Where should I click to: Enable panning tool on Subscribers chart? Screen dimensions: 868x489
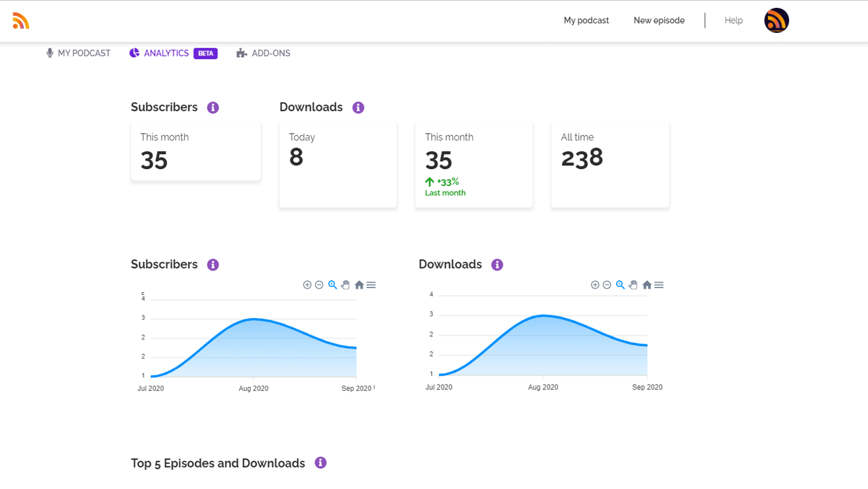pos(345,285)
